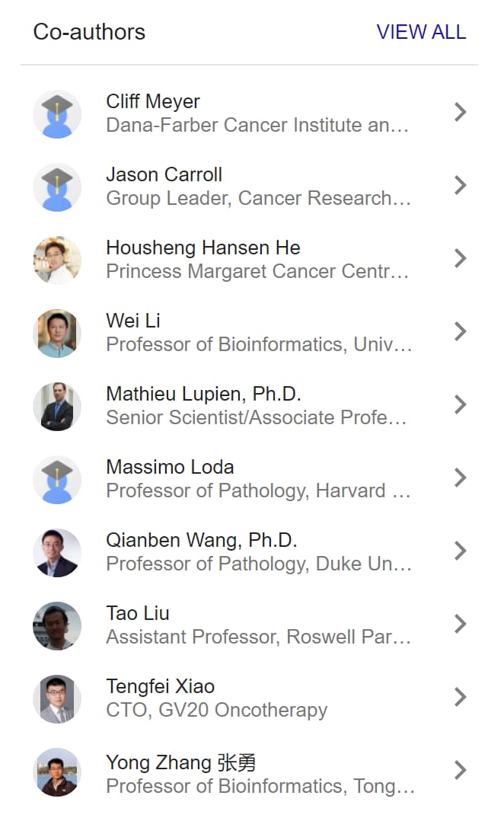Click Cliff Meyer's graduation cap avatar icon

point(57,113)
